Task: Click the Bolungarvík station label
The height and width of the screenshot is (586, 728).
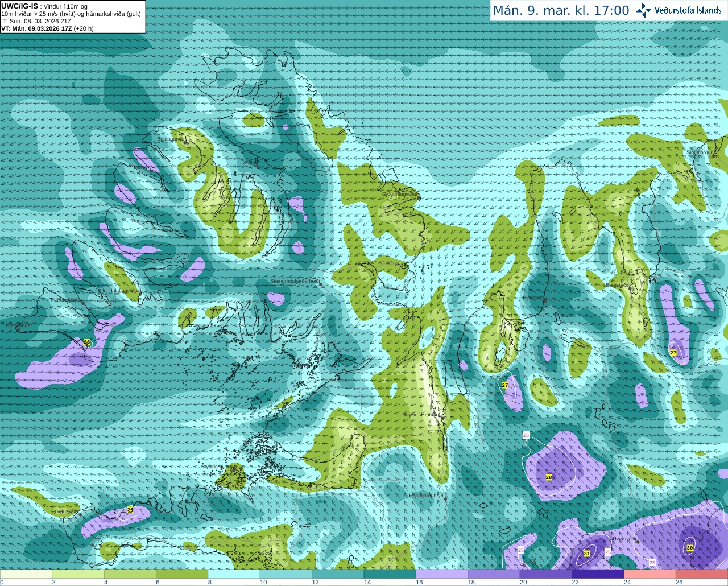Action: click(171, 139)
